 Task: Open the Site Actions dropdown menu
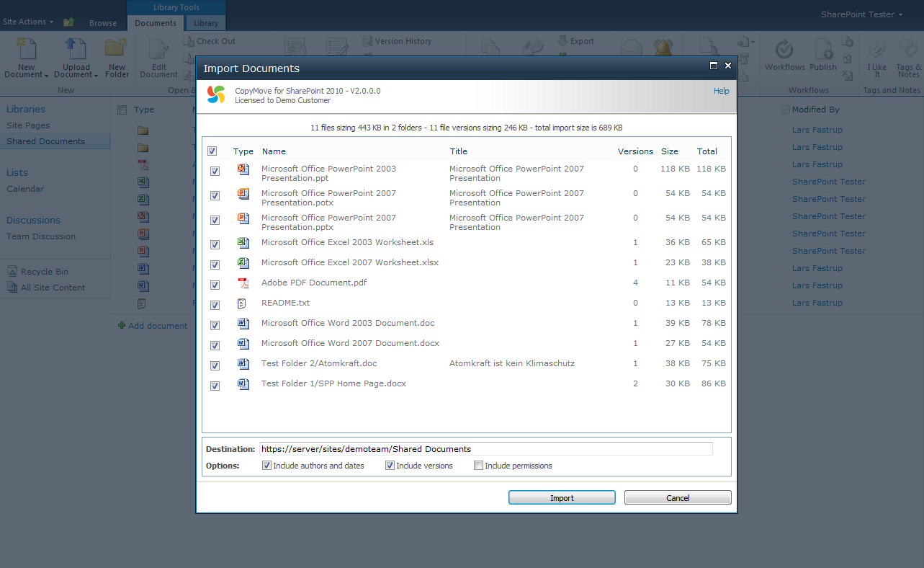28,22
